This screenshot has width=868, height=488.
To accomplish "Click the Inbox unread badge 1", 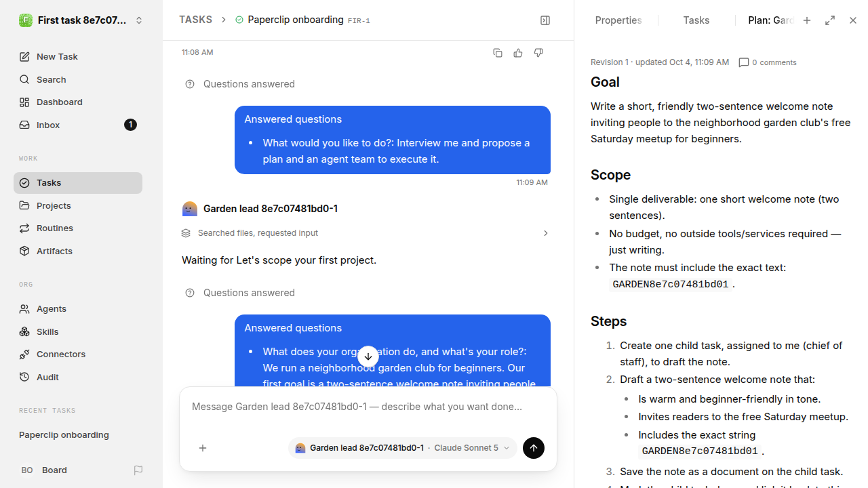I will tap(131, 125).
